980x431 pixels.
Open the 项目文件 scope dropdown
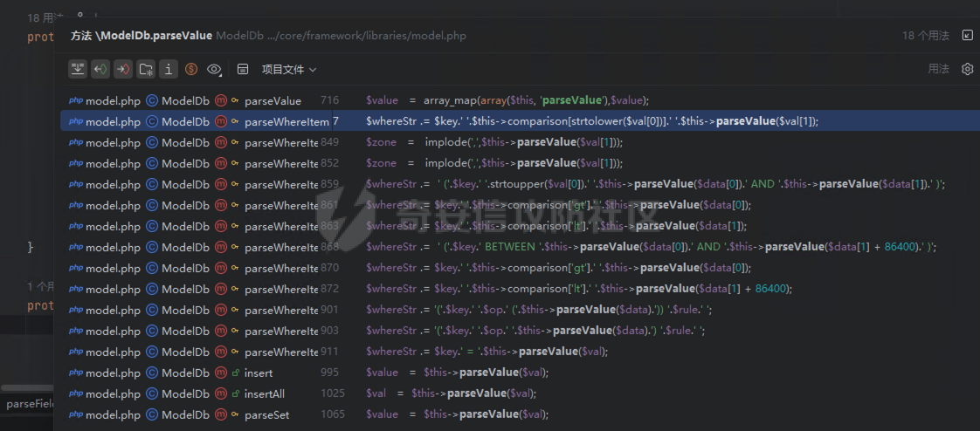pos(289,69)
